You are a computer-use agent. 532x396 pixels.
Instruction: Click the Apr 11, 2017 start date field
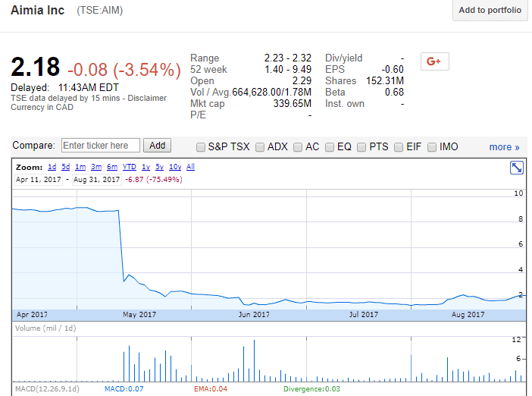click(39, 179)
